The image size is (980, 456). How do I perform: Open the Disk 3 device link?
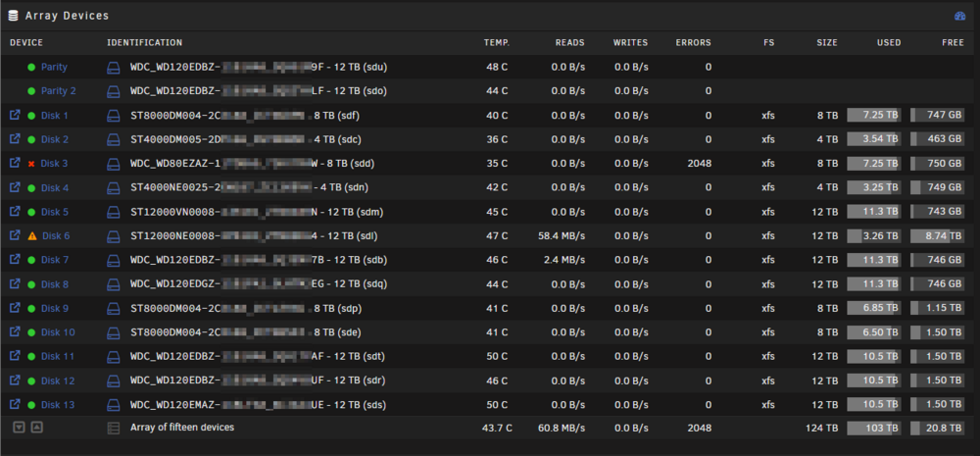click(x=54, y=163)
